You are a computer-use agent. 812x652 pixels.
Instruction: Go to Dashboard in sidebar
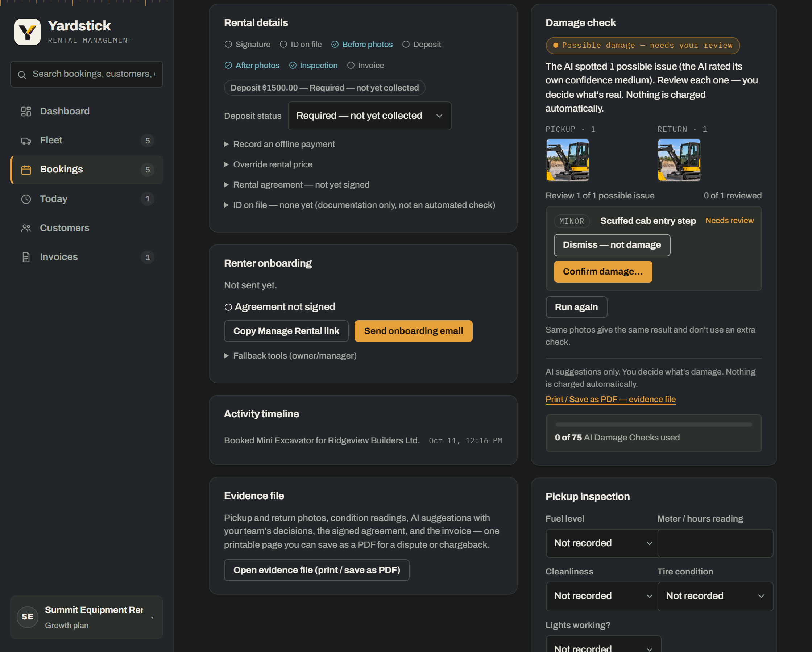pyautogui.click(x=87, y=112)
